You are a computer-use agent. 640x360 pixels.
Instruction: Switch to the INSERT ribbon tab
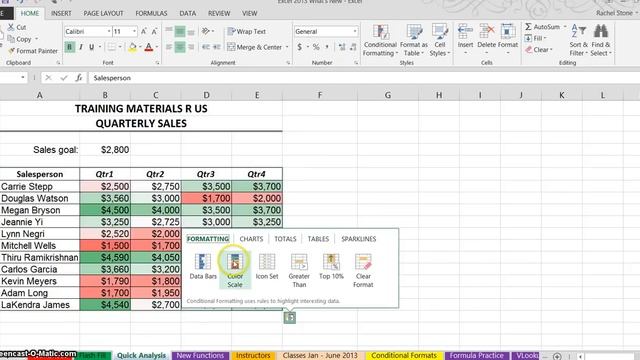(61, 13)
